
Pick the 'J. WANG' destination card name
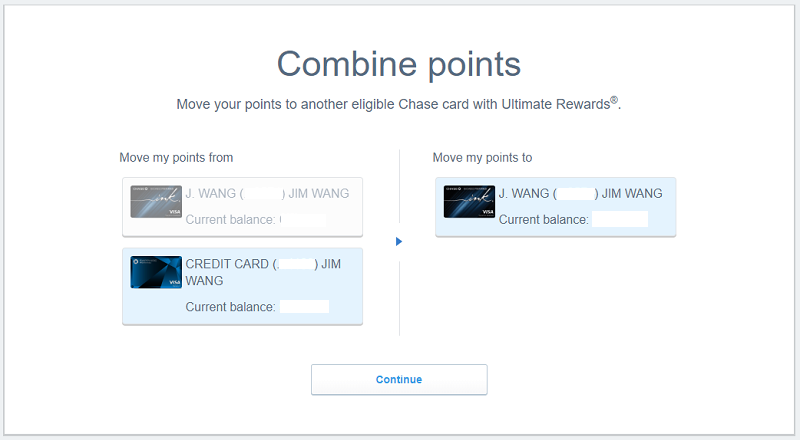coord(580,193)
